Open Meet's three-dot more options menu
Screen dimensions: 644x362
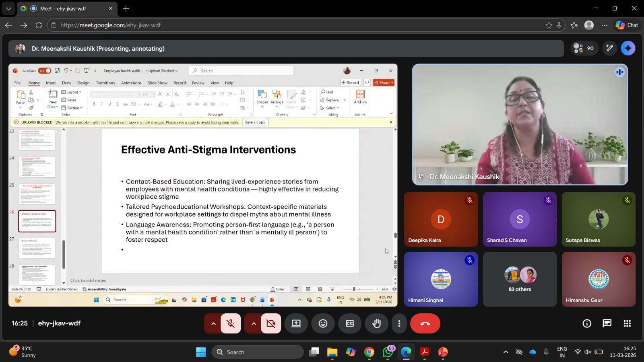[x=399, y=323]
